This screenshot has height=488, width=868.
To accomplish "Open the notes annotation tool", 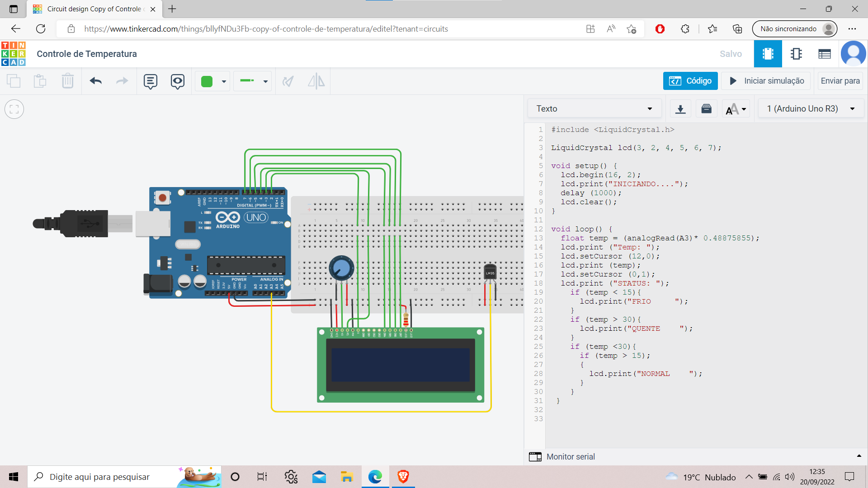I will tap(150, 81).
